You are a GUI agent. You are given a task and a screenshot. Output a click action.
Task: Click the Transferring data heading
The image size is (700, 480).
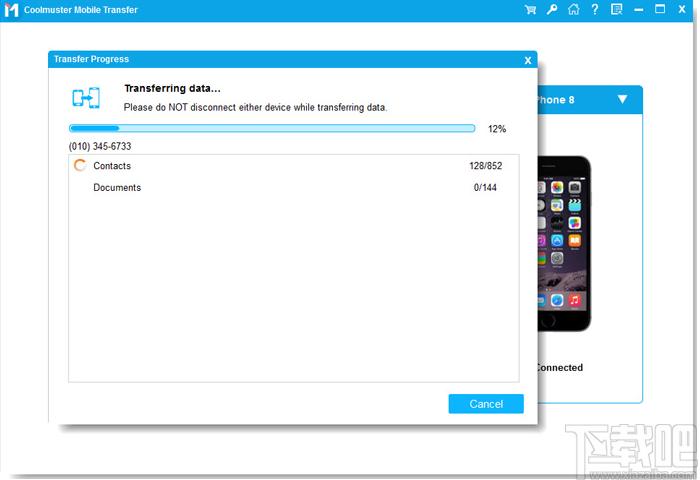pyautogui.click(x=172, y=88)
